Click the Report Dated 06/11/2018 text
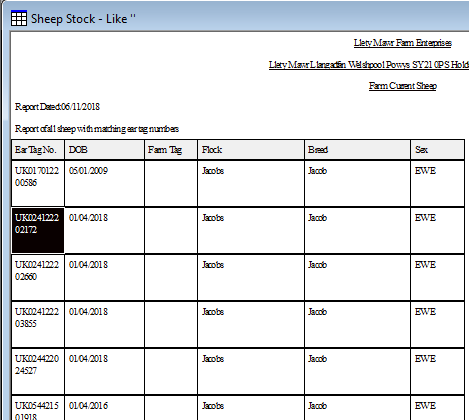 (57, 107)
